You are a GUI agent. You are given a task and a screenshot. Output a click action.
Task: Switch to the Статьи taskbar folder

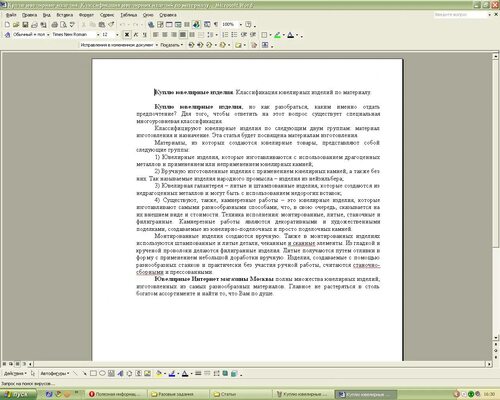[x=241, y=394]
